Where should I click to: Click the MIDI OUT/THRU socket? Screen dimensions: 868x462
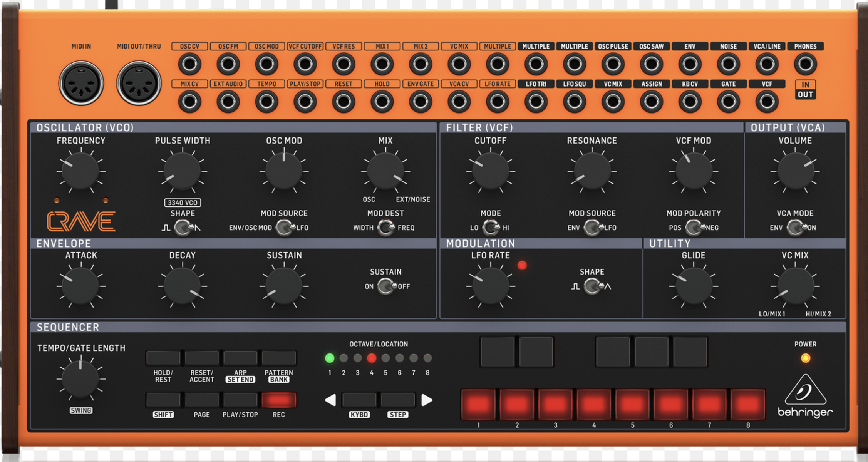click(139, 83)
